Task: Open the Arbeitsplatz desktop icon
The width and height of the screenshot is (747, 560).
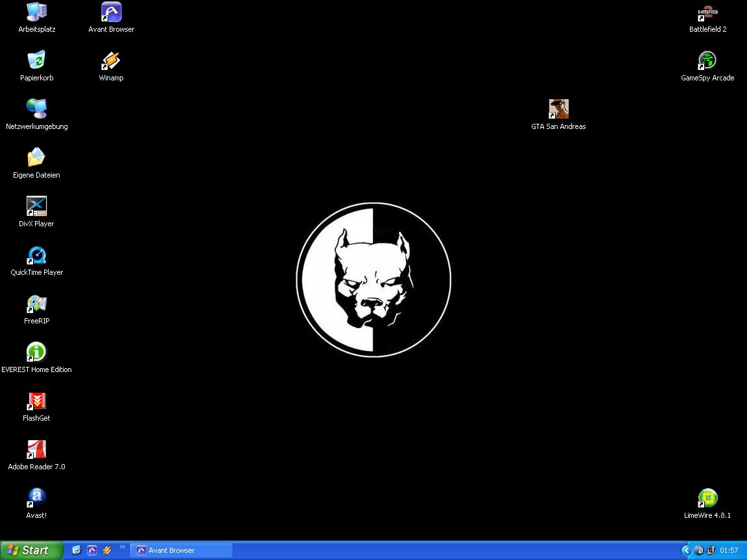Action: click(36, 12)
